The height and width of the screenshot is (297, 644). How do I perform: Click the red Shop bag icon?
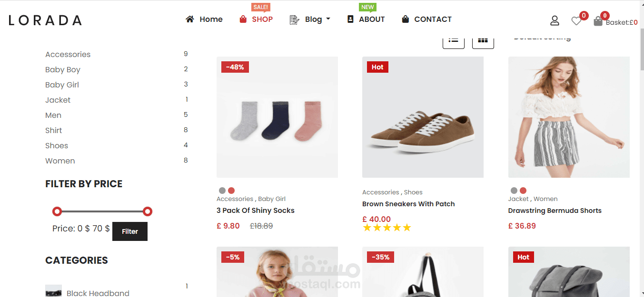coord(243,19)
